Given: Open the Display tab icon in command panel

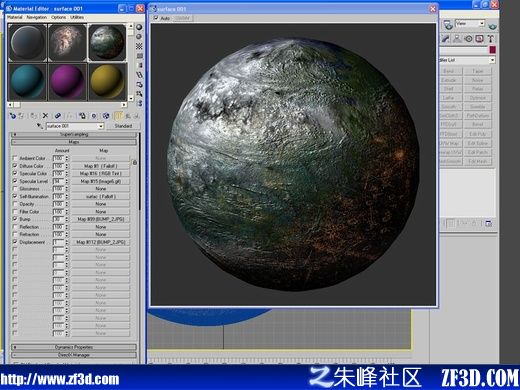Looking at the screenshot, I should point(479,39).
